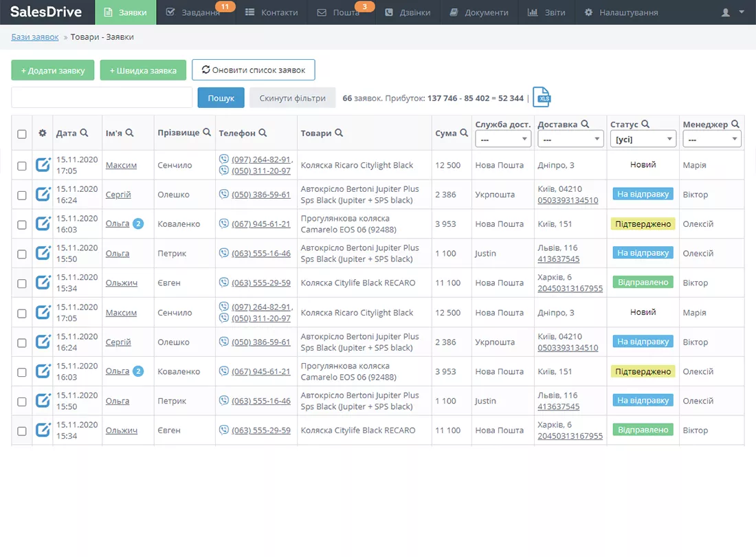The height and width of the screenshot is (557, 756).
Task: Open the Заявки tab
Action: [x=125, y=12]
